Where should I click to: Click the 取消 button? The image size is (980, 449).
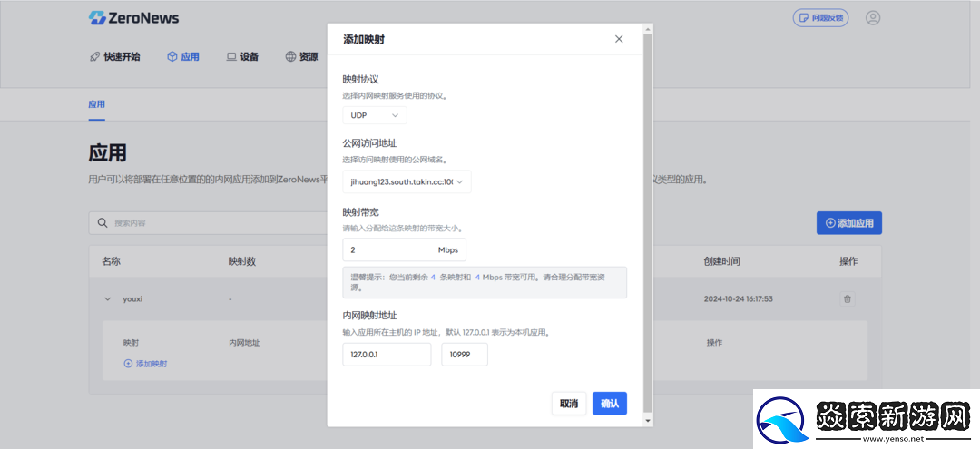(569, 404)
